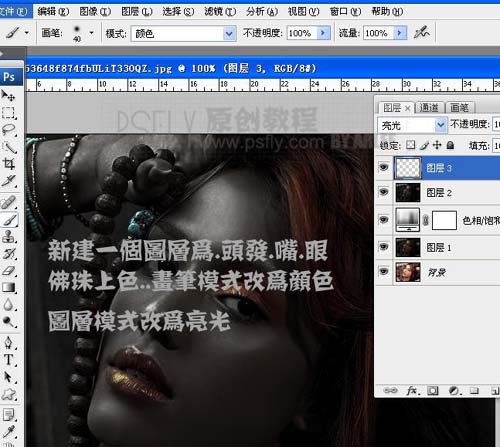Image resolution: width=500 pixels, height=447 pixels.
Task: Toggle 背景 layer eye icon
Action: tap(384, 272)
